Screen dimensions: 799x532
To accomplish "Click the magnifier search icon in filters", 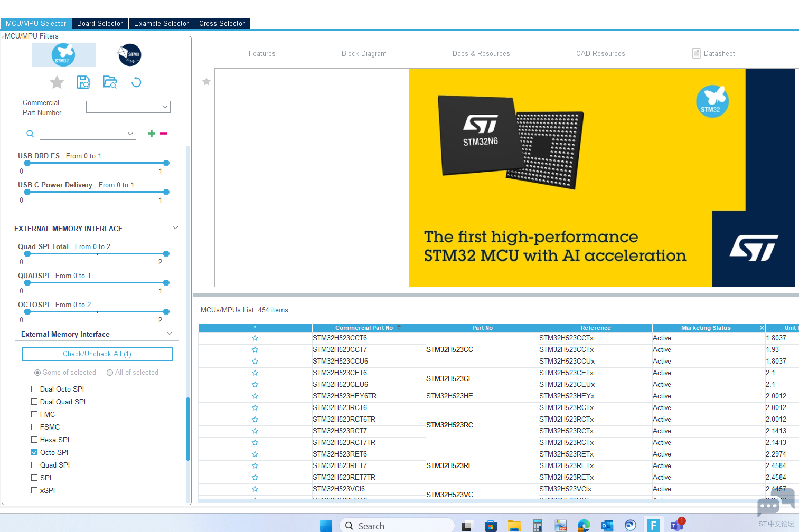I will (x=30, y=134).
